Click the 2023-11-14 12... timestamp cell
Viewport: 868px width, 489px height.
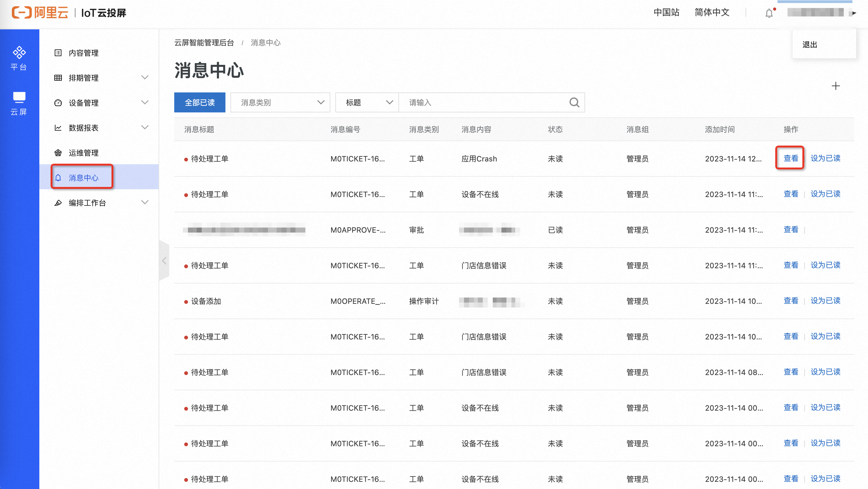[x=733, y=159]
